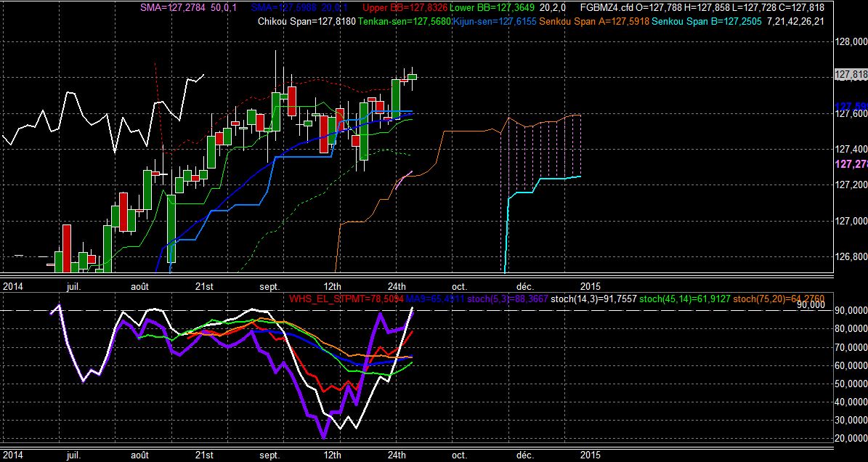Click the 127,400 price axis value

coord(851,150)
